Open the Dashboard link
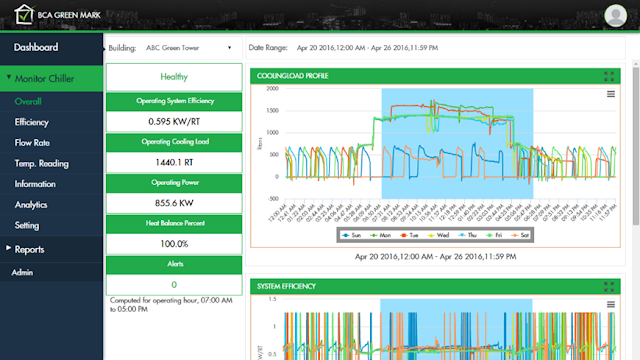This screenshot has width=640, height=360. [36, 47]
